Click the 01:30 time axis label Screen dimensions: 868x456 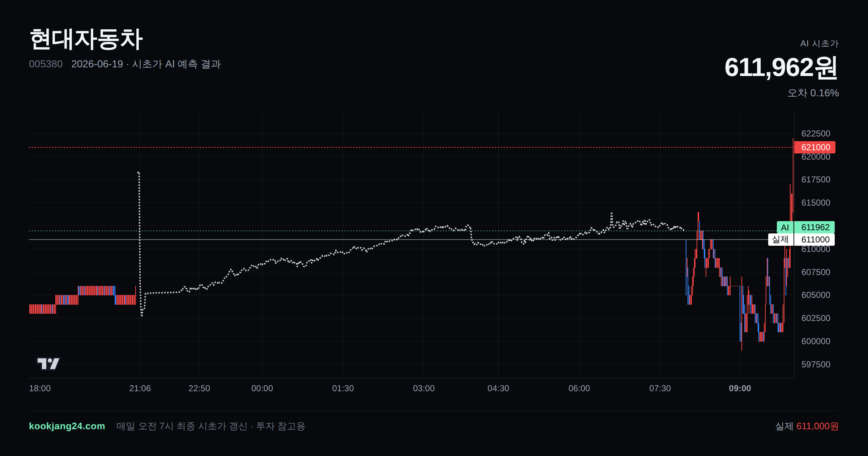click(343, 388)
